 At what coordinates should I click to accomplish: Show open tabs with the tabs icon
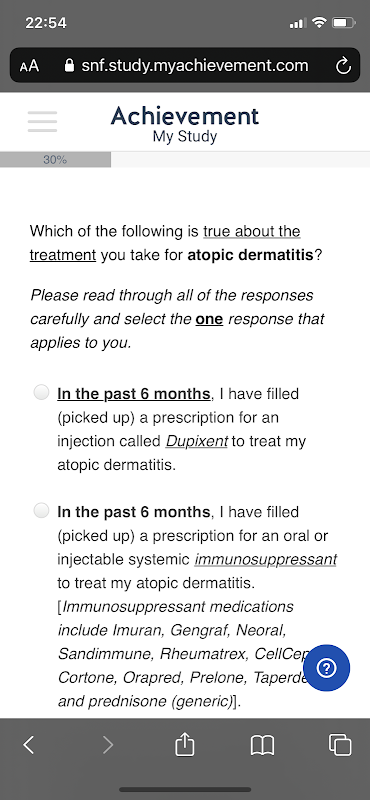point(340,744)
